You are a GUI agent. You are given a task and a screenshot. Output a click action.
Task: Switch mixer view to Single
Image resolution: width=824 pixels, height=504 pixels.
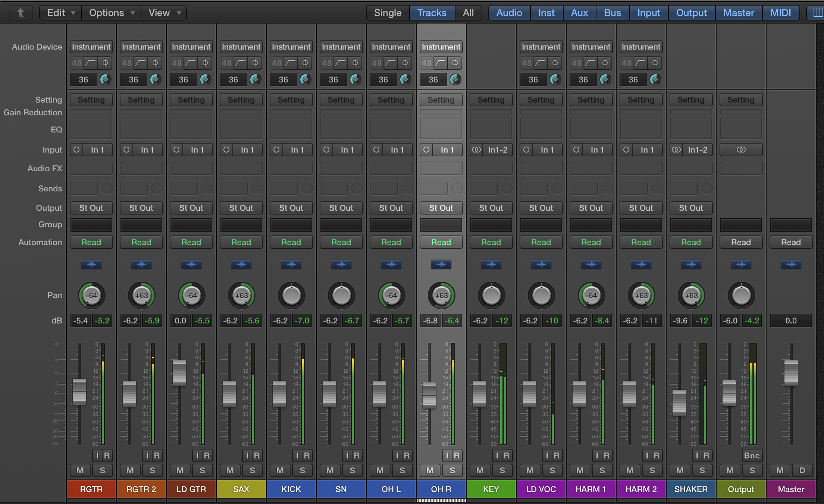click(388, 13)
